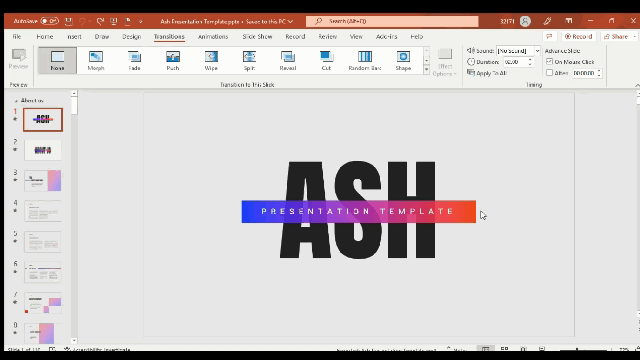Expand the transitions gallery More arrow
The height and width of the screenshot is (360, 640).
(x=427, y=70)
